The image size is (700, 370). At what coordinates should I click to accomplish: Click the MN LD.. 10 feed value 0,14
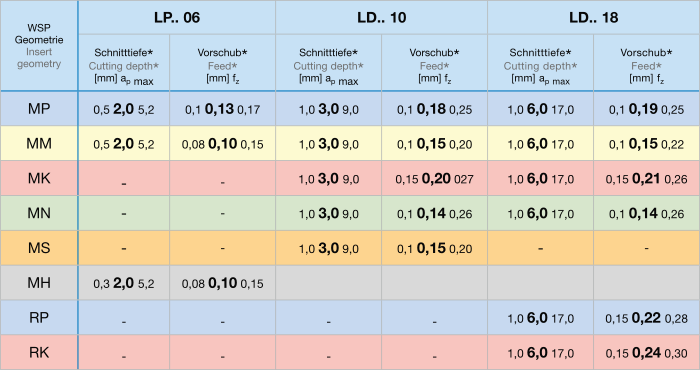click(431, 213)
